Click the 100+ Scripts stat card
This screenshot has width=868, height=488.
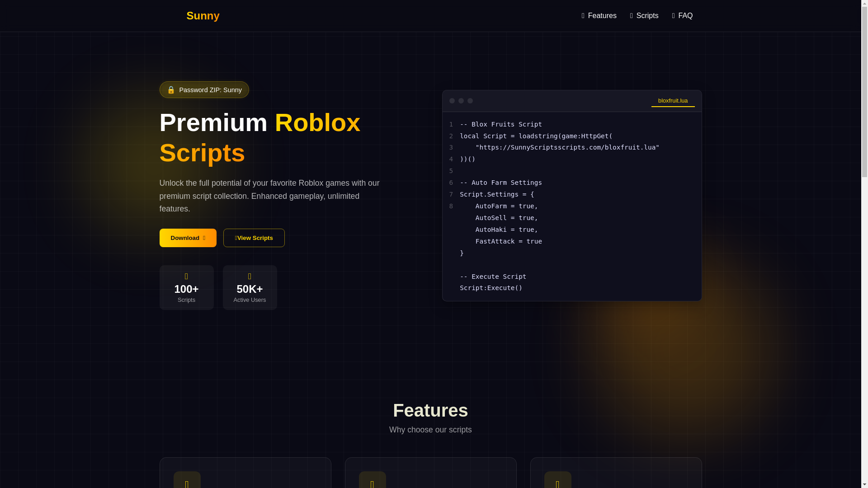pos(186,287)
